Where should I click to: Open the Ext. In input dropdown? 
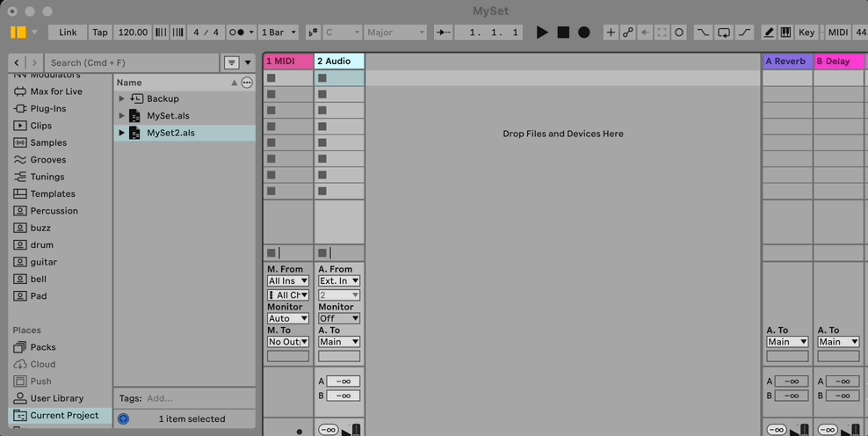339,281
